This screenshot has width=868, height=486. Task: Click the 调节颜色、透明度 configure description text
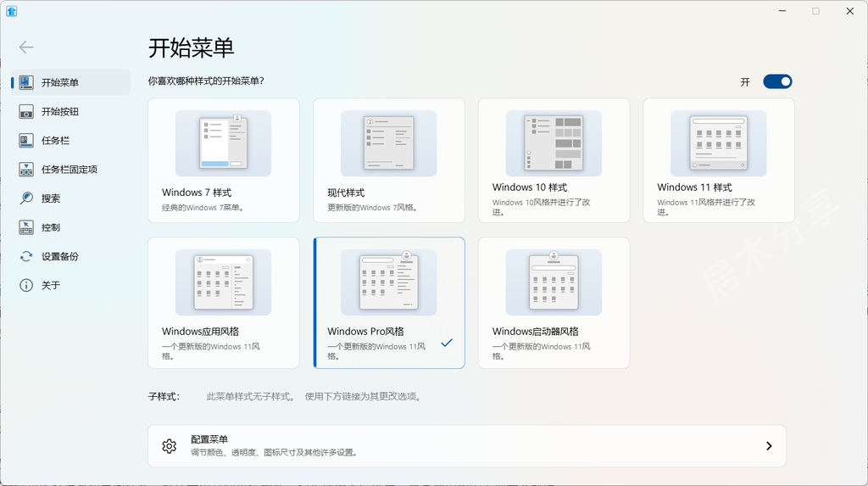tap(274, 452)
